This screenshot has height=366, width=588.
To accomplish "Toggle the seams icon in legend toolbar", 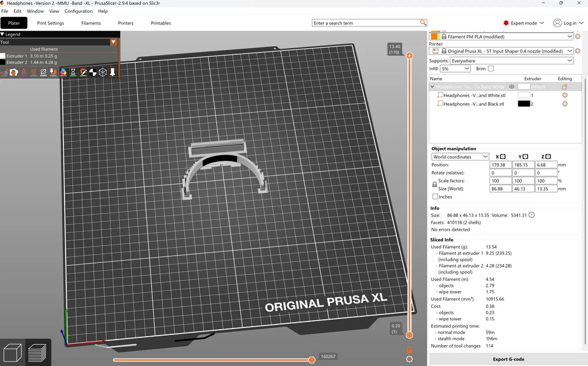I will tap(43, 72).
